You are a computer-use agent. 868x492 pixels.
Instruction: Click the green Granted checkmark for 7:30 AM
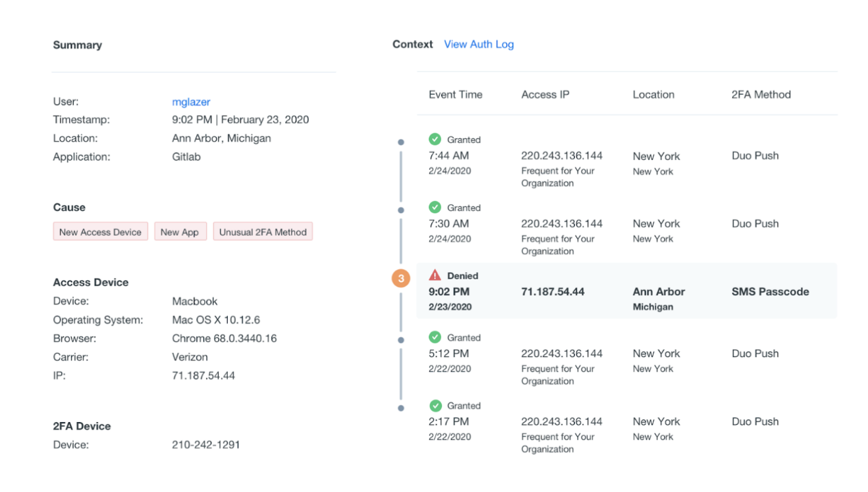click(x=435, y=207)
